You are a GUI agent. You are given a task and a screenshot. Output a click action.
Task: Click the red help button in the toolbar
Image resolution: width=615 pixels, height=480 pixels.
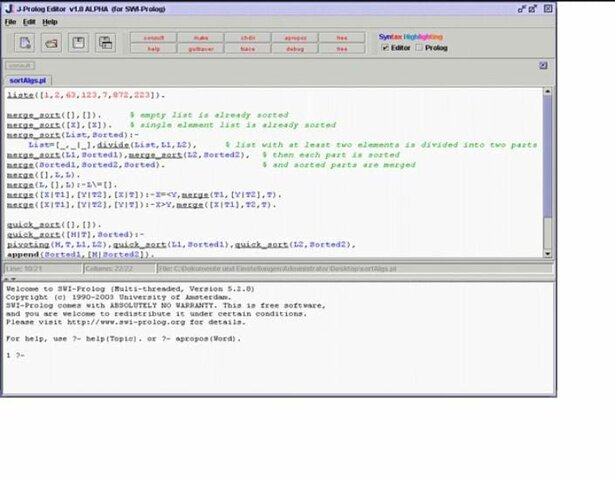click(154, 49)
